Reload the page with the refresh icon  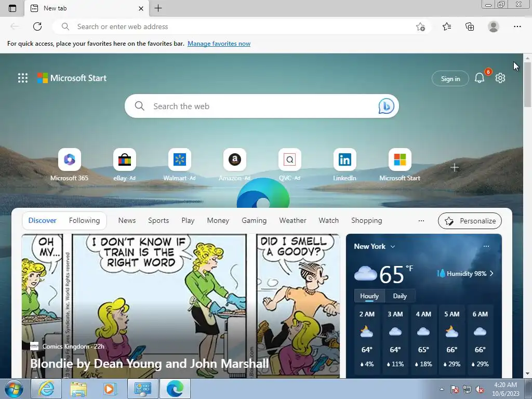pos(37,26)
